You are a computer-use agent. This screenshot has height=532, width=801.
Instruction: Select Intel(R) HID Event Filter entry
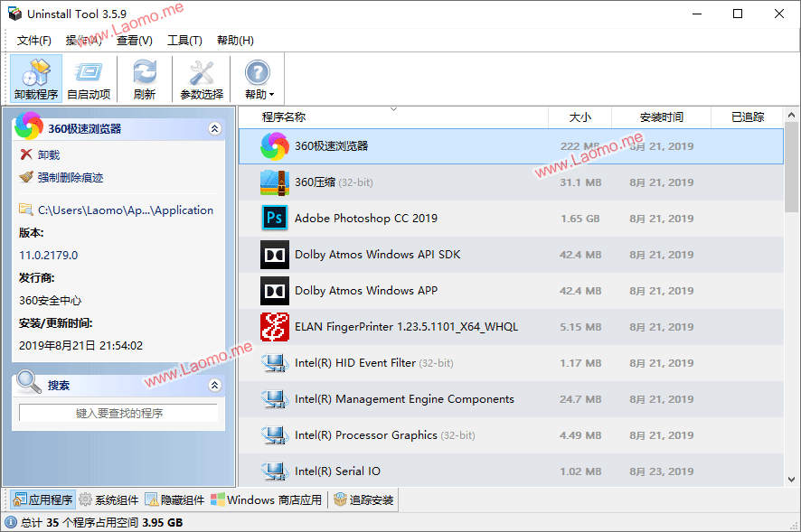point(374,363)
